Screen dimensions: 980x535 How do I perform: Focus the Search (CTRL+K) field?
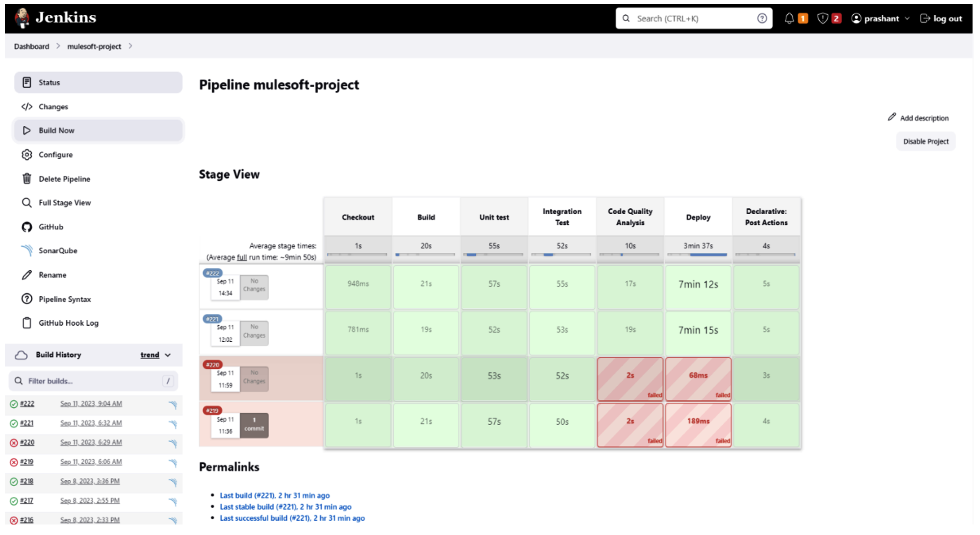(694, 18)
